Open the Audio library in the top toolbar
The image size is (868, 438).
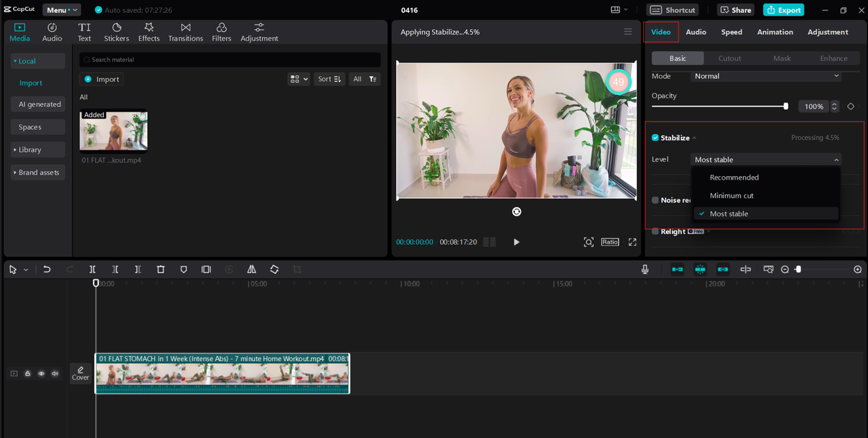[52, 32]
